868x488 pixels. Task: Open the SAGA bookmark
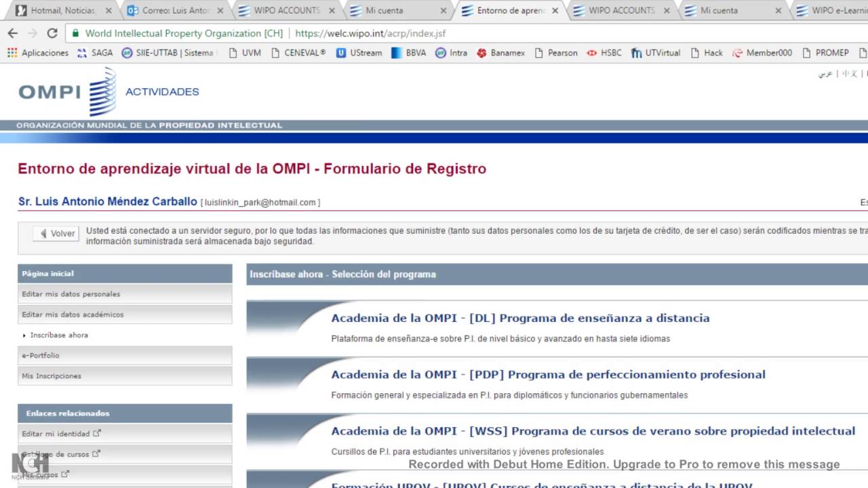tap(96, 53)
